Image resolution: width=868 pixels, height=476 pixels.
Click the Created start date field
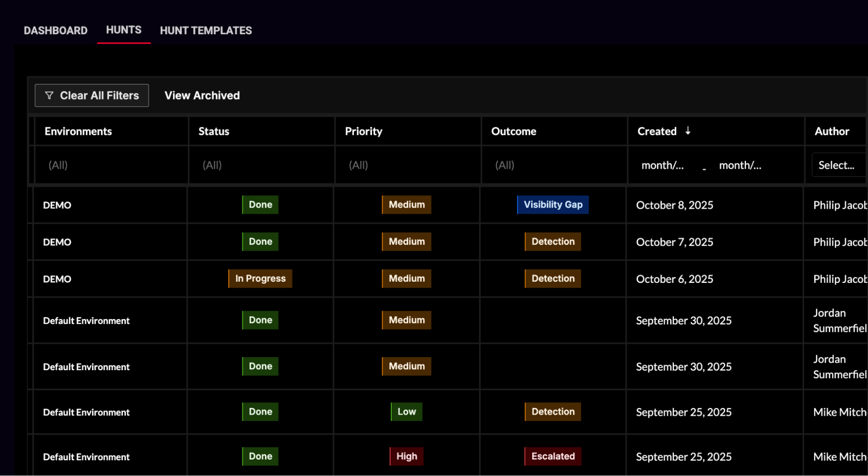tap(663, 165)
